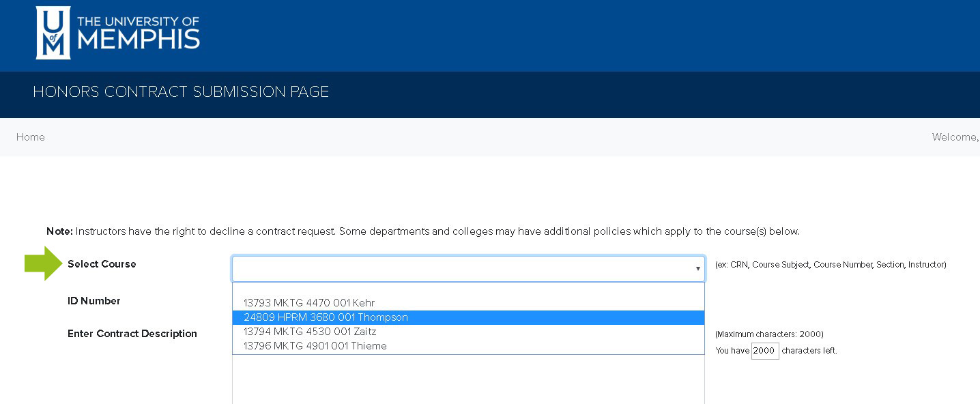Click the '(Maximum characters: 2000)' hint text
This screenshot has width=980, height=404.
(770, 334)
